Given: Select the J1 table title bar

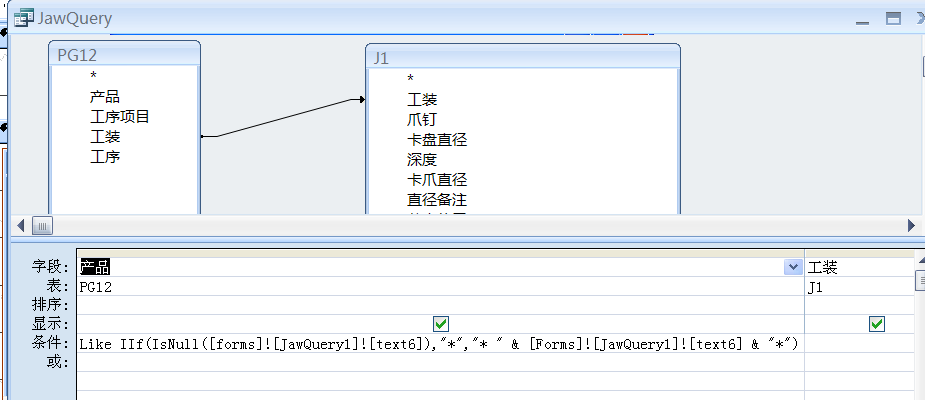Looking at the screenshot, I should (522, 57).
